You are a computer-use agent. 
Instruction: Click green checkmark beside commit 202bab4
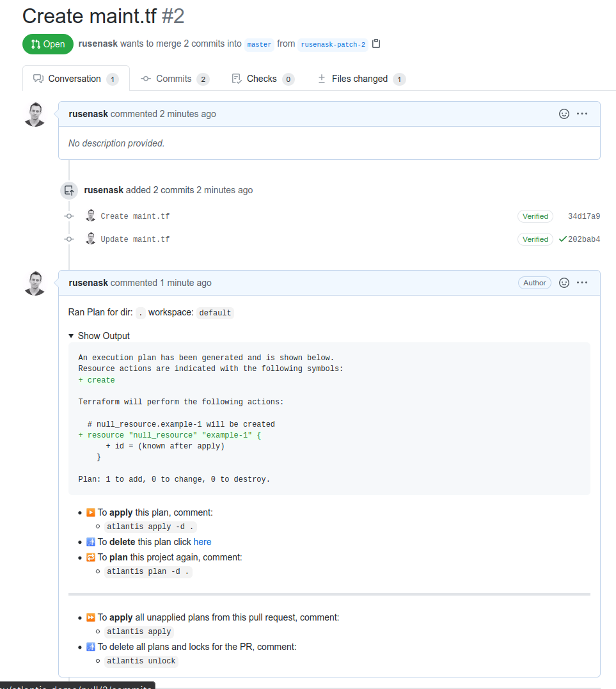(x=562, y=239)
